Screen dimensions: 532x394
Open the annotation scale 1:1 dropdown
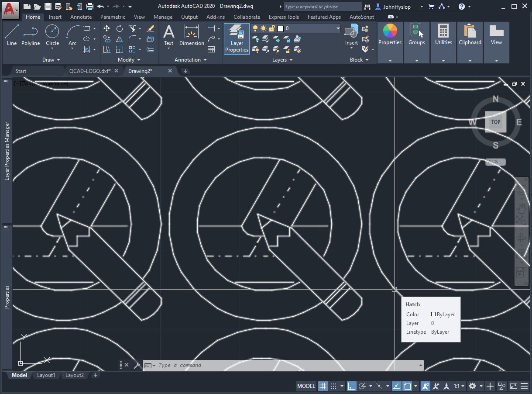459,386
